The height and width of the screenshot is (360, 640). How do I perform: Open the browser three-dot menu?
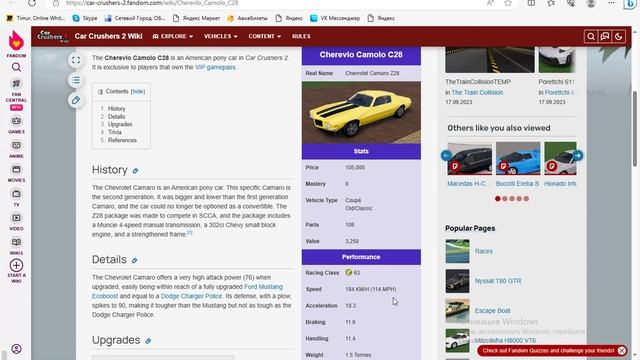[611, 3]
